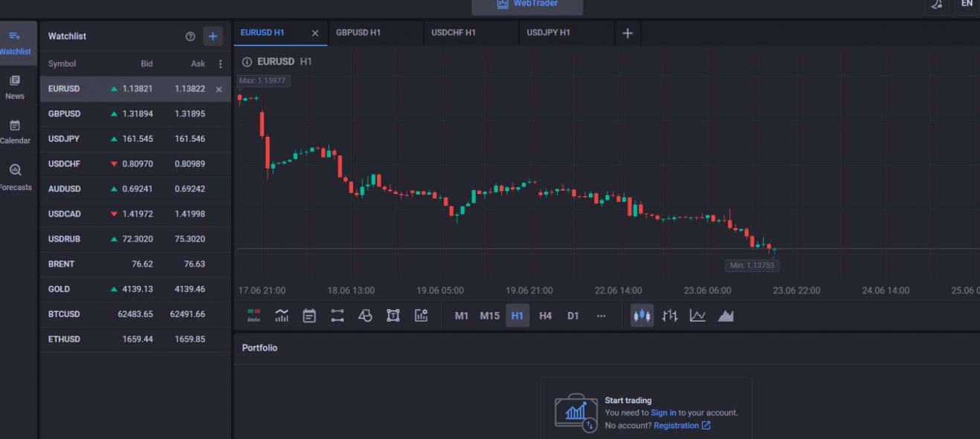The image size is (980, 439).
Task: Switch chart to area view
Action: pyautogui.click(x=726, y=316)
